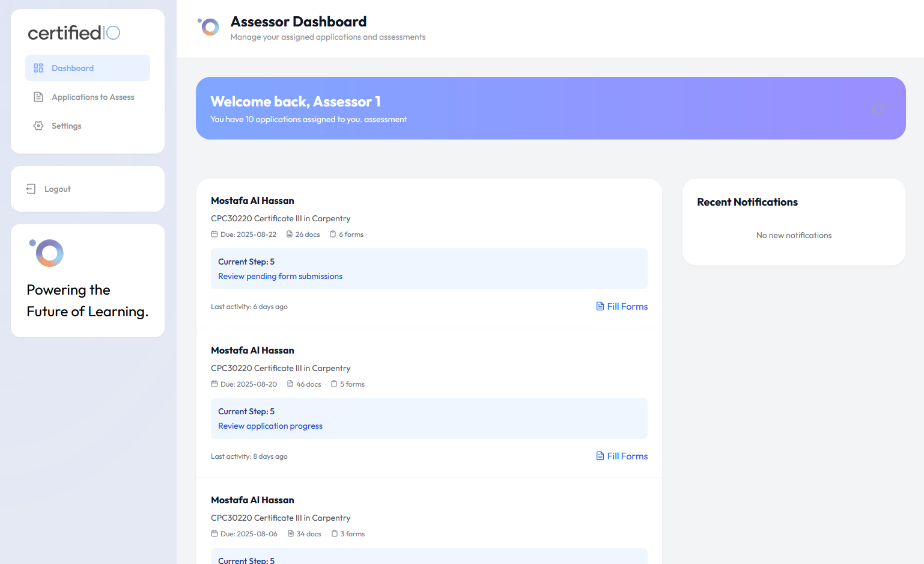Select Mostafa Al Hassan name, due 2025-08-20
The image size is (924, 564).
pyautogui.click(x=252, y=351)
